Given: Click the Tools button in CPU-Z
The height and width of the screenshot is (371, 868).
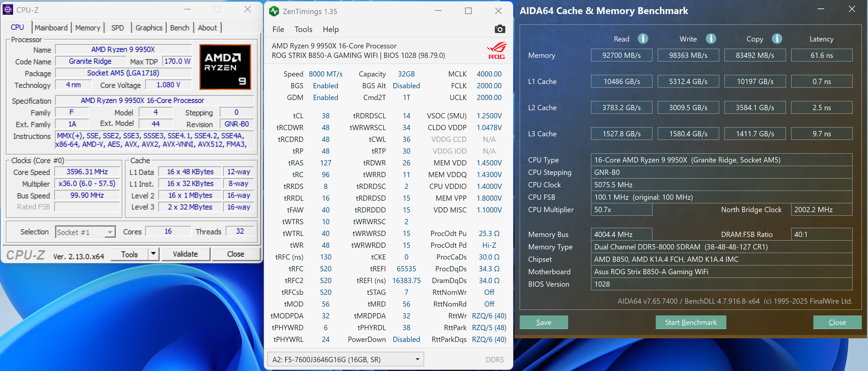Looking at the screenshot, I should click(130, 254).
